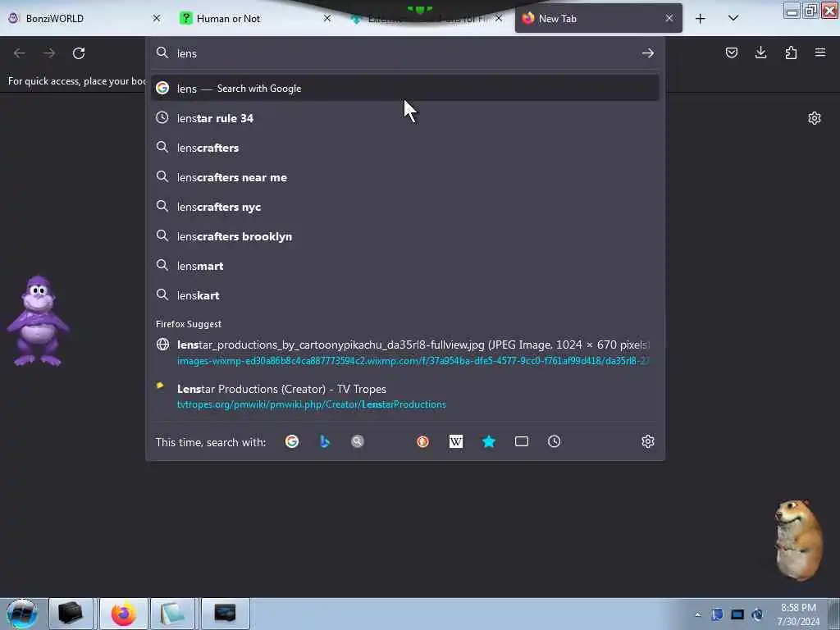840x630 pixels.
Task: Select the 'lenscrafters near me' suggestion
Action: point(405,177)
